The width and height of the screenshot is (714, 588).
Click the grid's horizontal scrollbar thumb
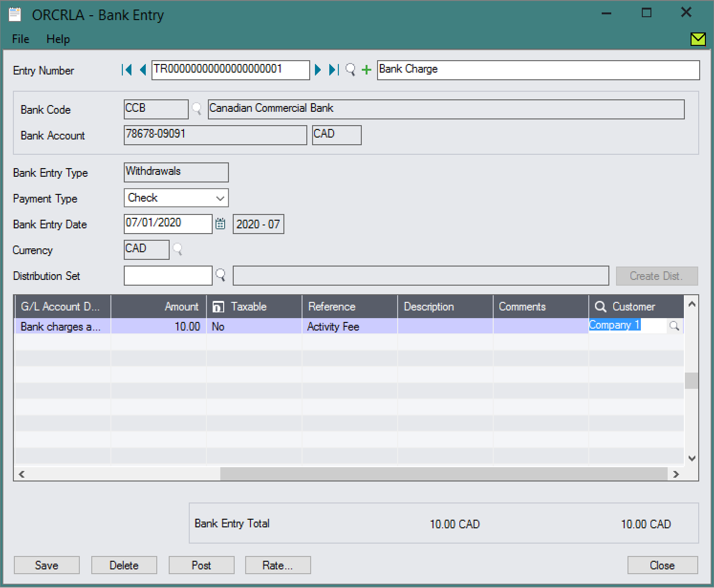[443, 474]
